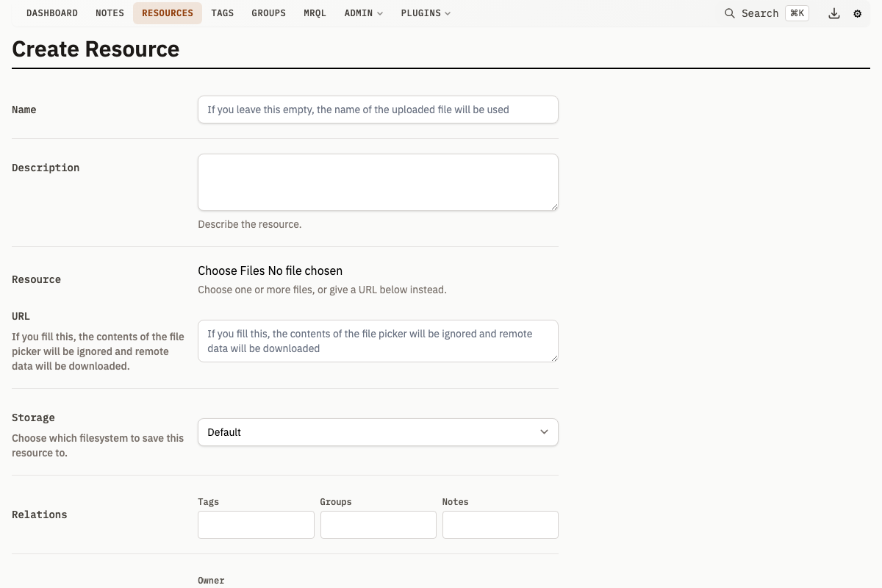Click the search magnifier icon

click(730, 13)
